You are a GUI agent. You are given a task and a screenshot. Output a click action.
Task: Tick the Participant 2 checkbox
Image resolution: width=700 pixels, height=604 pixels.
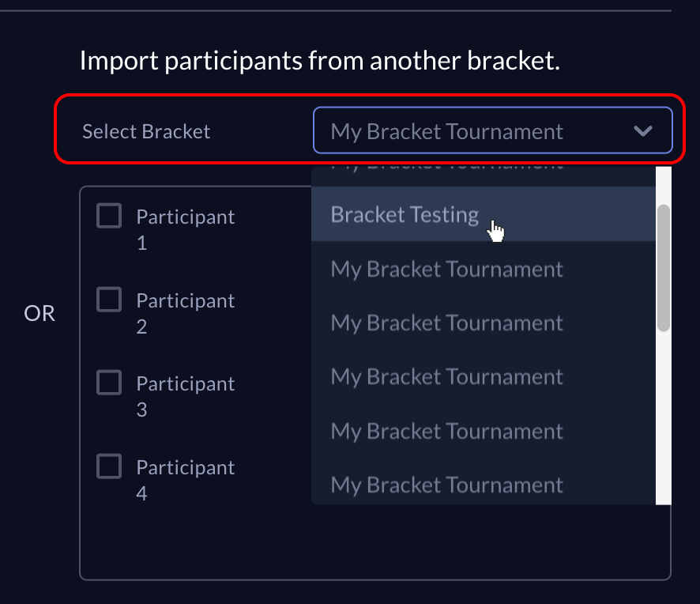(x=109, y=300)
